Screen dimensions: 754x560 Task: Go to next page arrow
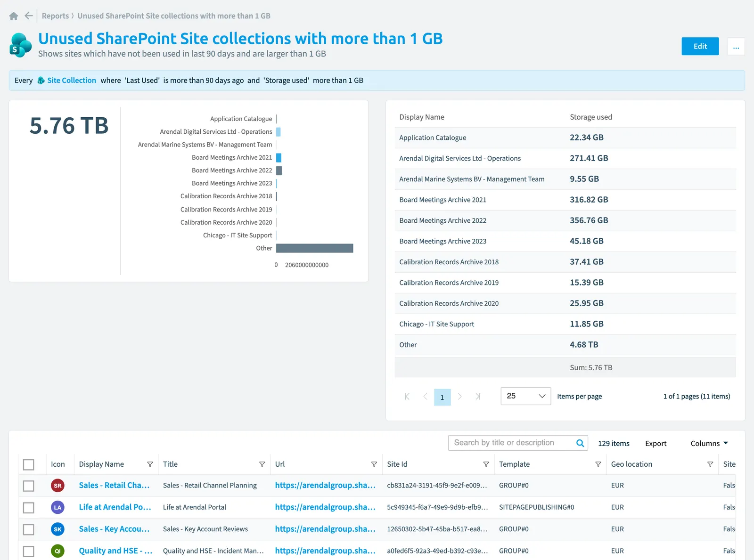tap(460, 397)
